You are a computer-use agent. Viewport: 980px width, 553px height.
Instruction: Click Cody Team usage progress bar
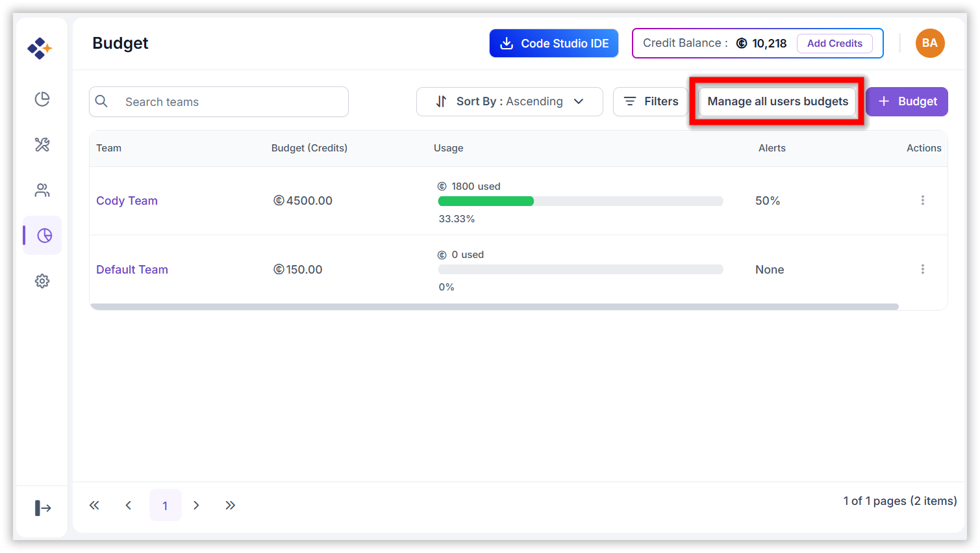(581, 201)
